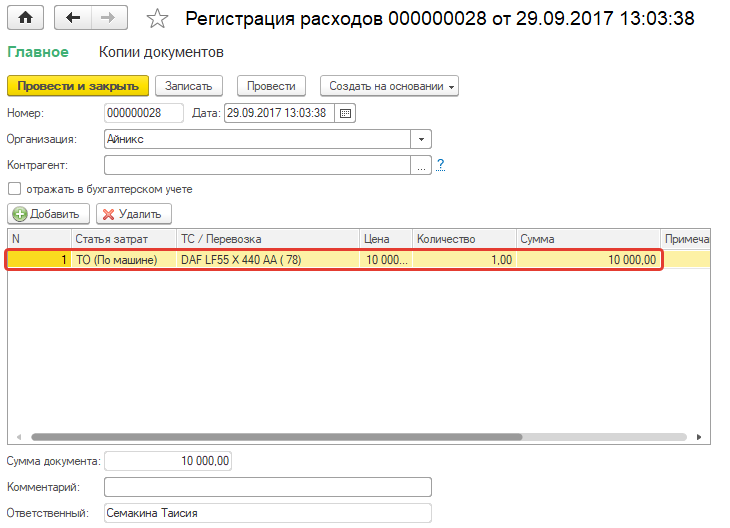The height and width of the screenshot is (528, 730).
Task: Click the Ответственный field Семакина Таисия
Action: pyautogui.click(x=268, y=513)
